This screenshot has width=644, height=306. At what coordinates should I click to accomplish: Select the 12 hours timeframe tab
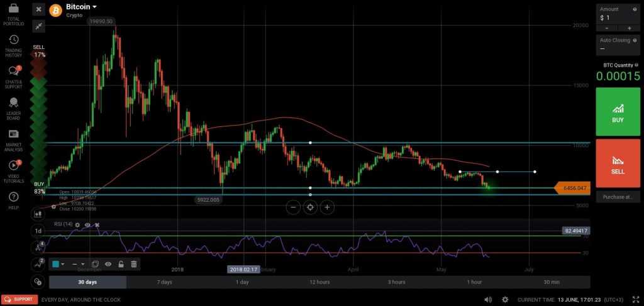pos(319,281)
